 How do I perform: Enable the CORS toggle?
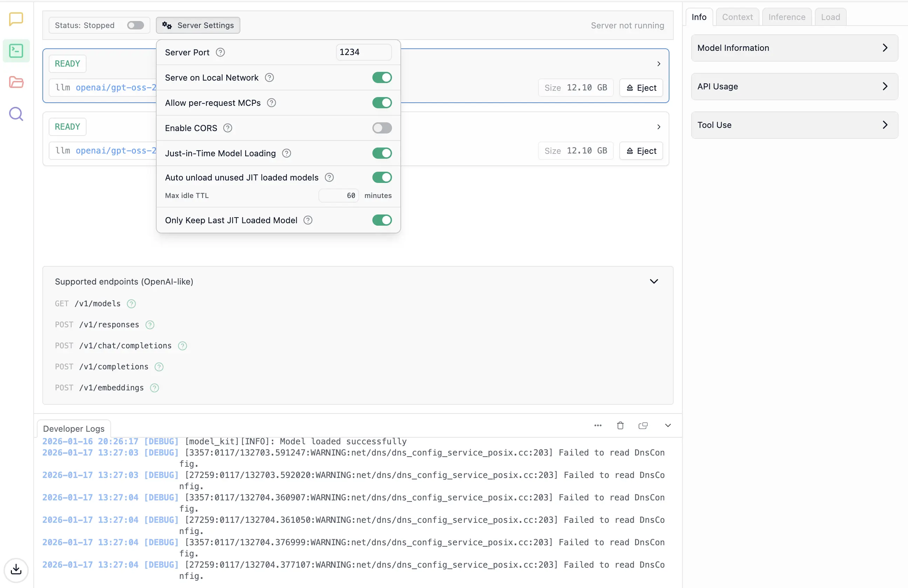click(x=382, y=128)
